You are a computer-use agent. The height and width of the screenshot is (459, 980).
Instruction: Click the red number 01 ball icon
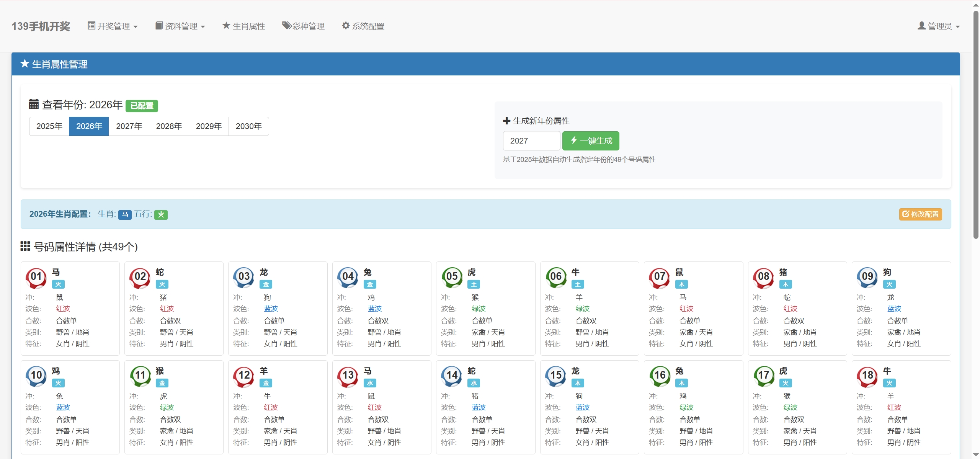tap(36, 277)
